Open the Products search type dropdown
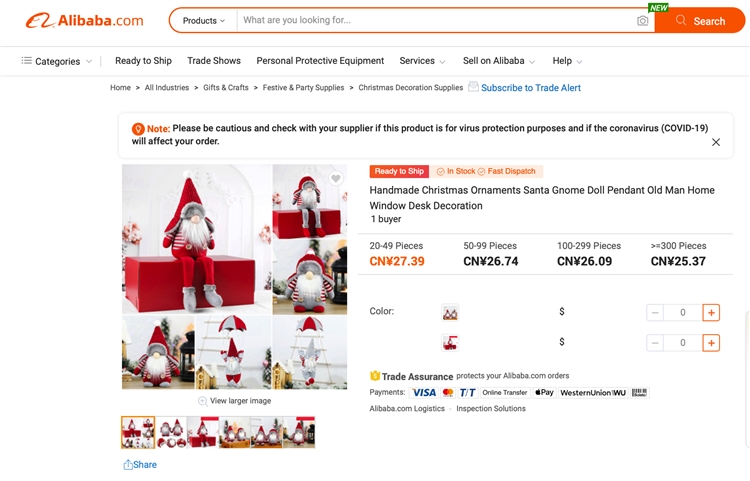Screen dimensions: 750x481 (x=204, y=21)
